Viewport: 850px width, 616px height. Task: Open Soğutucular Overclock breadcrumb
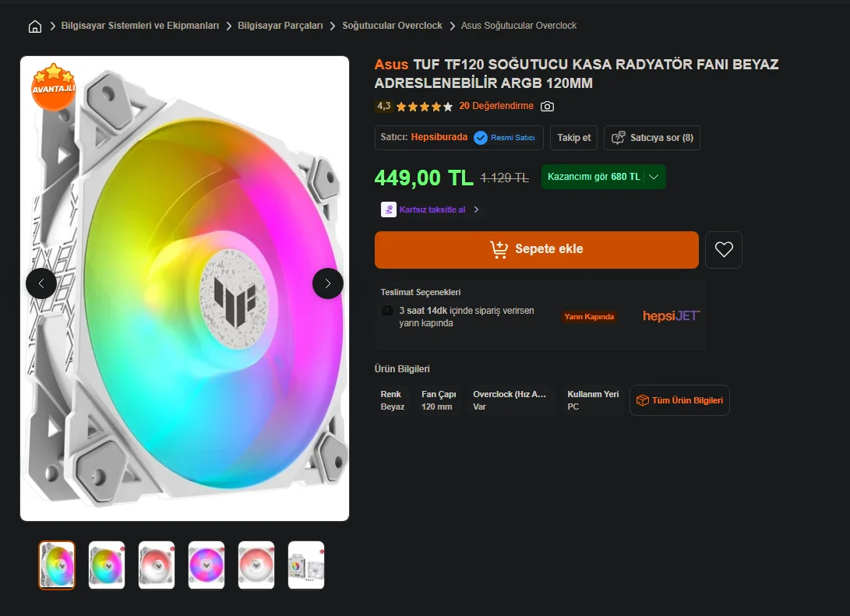392,26
